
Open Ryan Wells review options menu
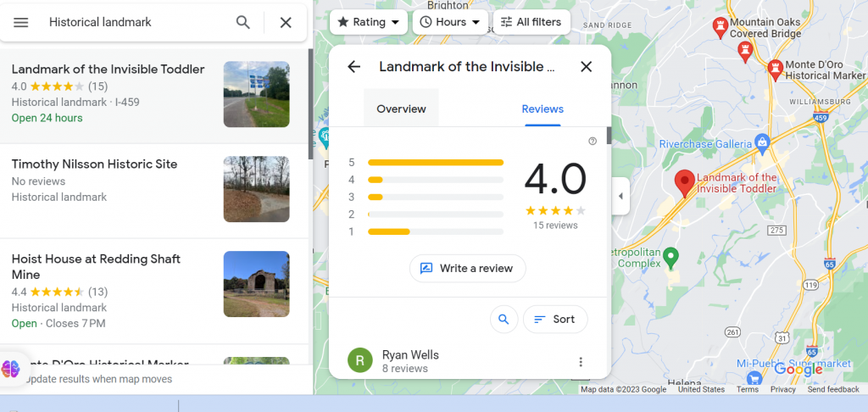[581, 362]
